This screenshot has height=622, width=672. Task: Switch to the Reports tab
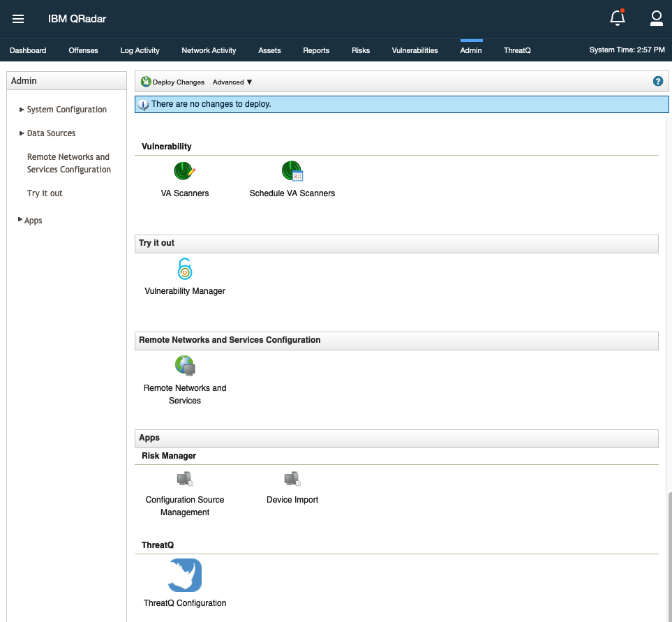click(316, 50)
